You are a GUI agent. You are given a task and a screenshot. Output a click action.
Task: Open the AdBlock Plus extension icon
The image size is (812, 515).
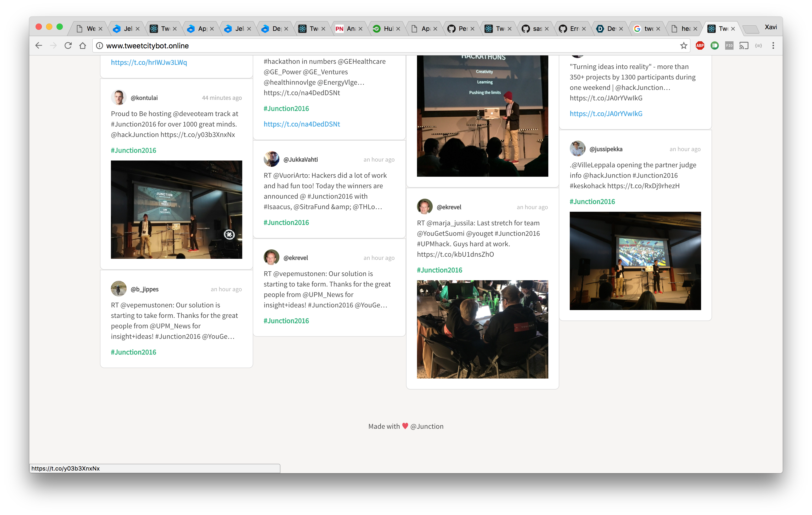point(700,45)
